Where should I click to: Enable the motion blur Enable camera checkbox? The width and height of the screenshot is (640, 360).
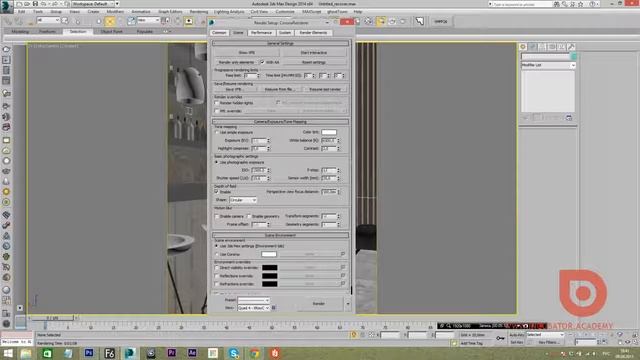[x=217, y=216]
